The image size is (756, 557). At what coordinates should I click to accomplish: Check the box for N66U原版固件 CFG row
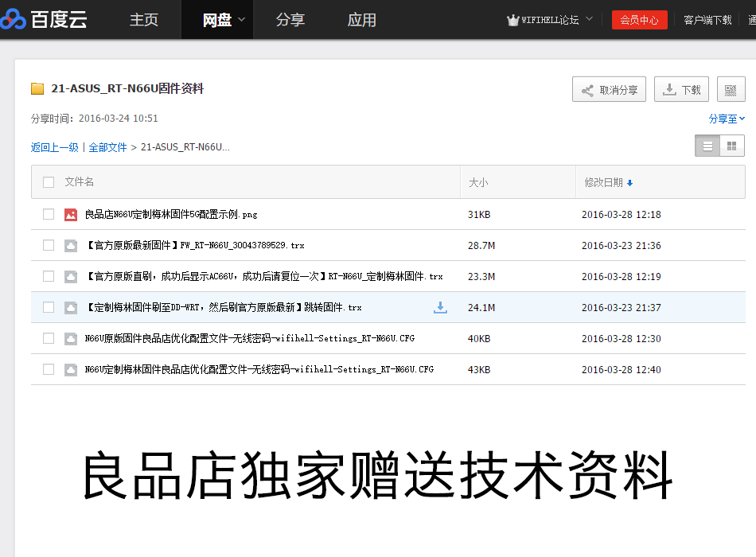tap(49, 338)
